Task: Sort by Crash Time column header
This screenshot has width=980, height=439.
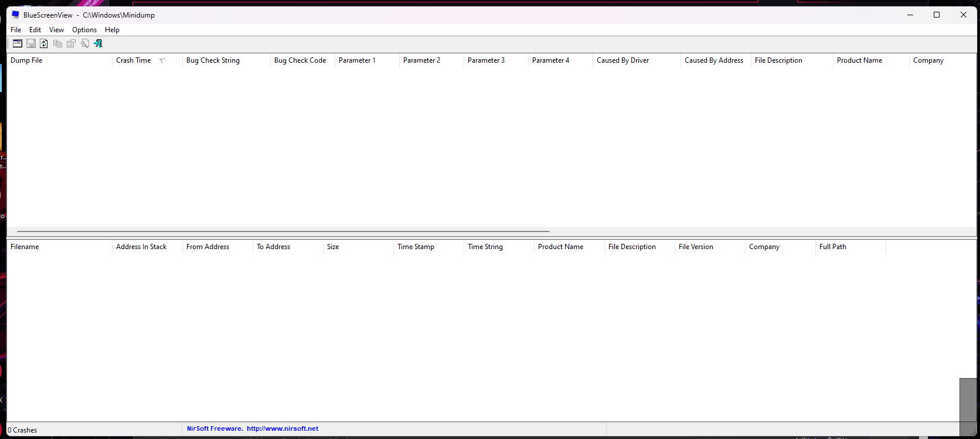Action: [x=147, y=60]
